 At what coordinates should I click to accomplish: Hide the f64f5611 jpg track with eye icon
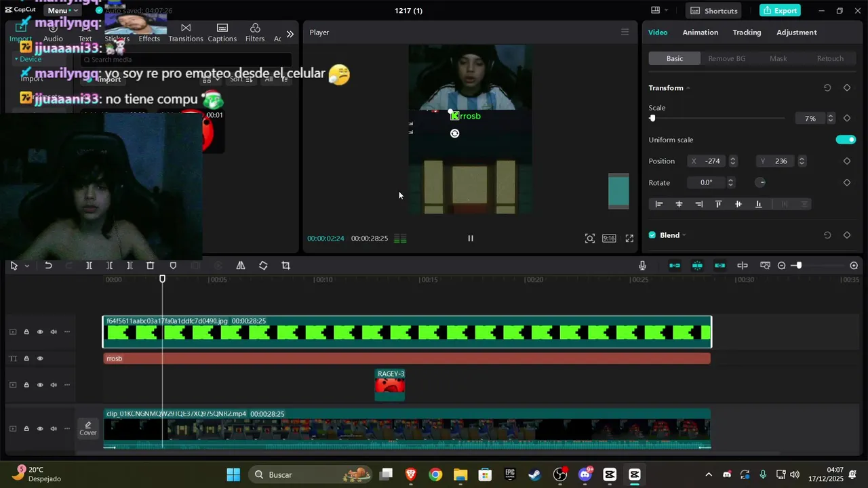pyautogui.click(x=40, y=332)
